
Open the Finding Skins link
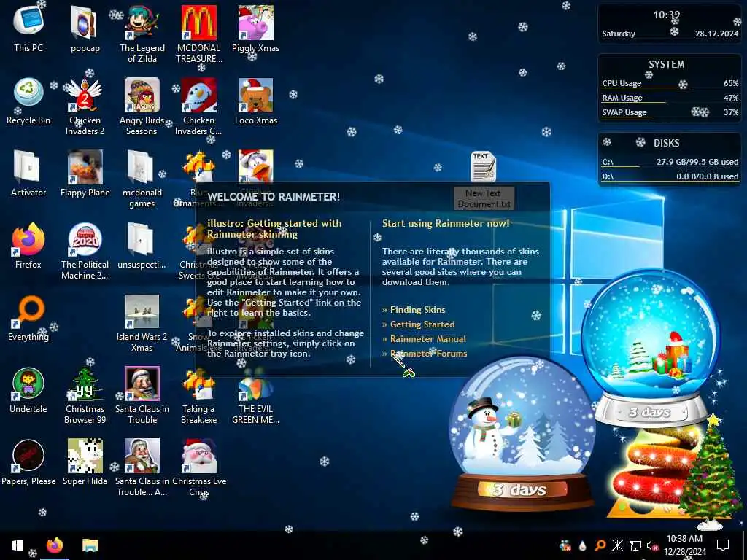[x=417, y=309]
